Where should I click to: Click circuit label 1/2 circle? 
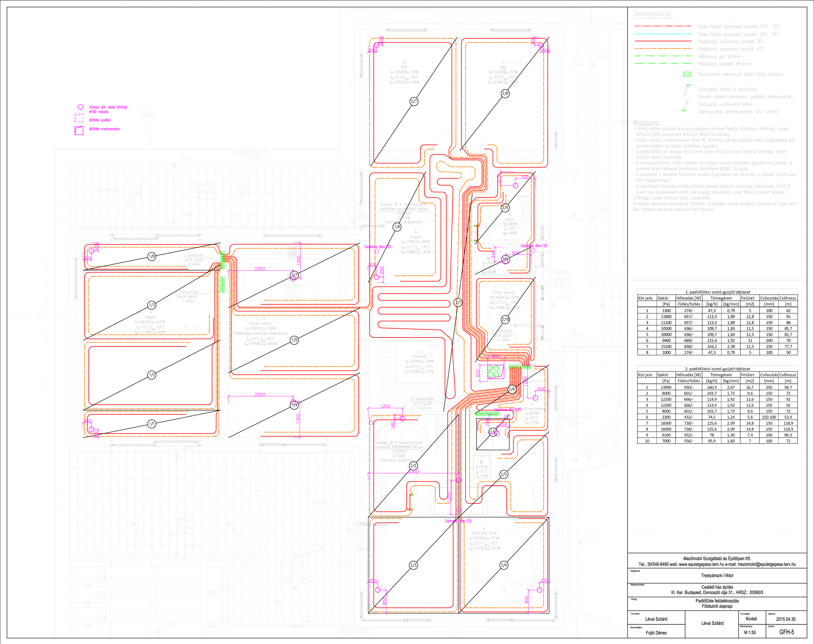point(152,375)
